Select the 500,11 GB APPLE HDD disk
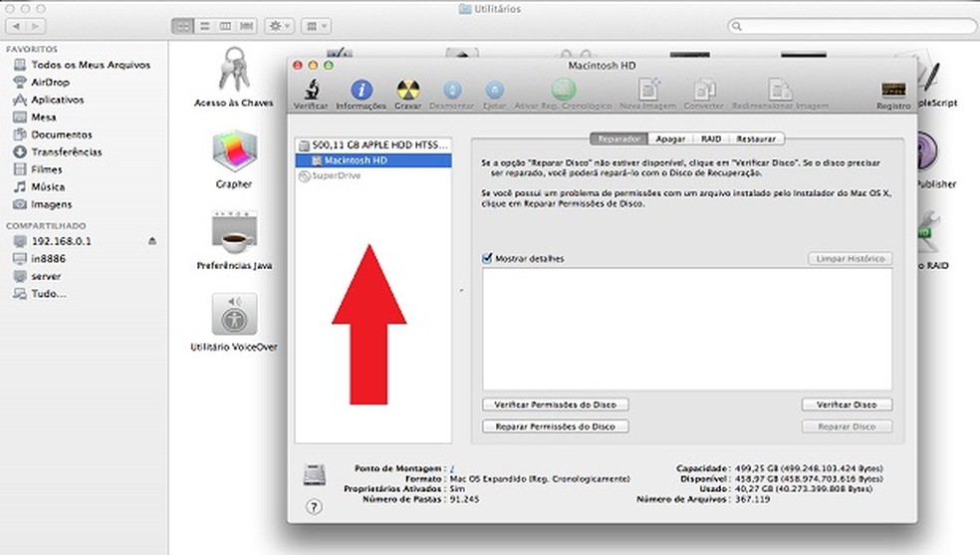This screenshot has height=555, width=980. [x=373, y=145]
